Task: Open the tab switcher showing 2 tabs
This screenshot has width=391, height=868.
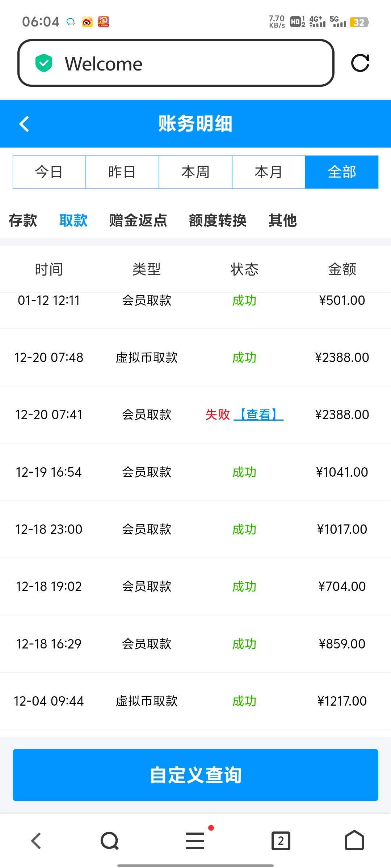Action: [281, 841]
